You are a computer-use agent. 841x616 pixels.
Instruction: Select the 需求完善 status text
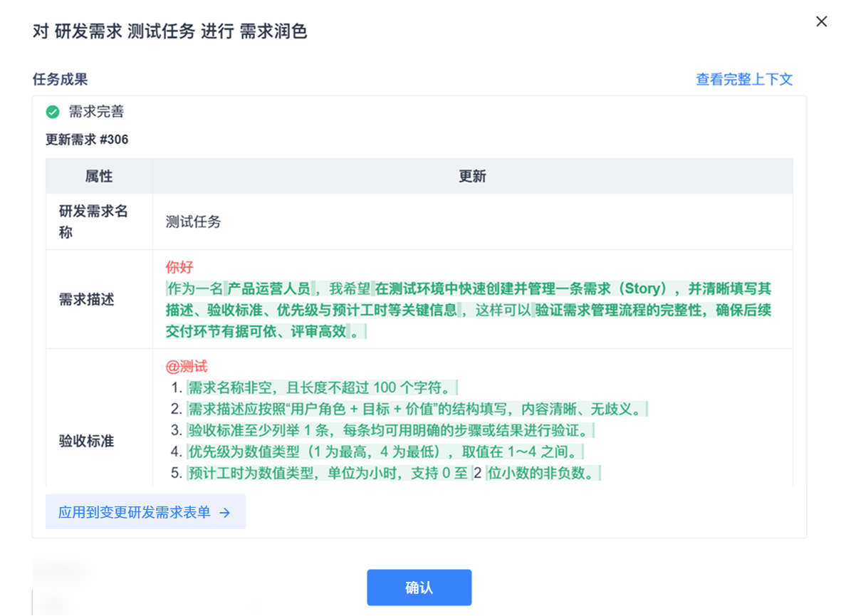click(x=96, y=112)
